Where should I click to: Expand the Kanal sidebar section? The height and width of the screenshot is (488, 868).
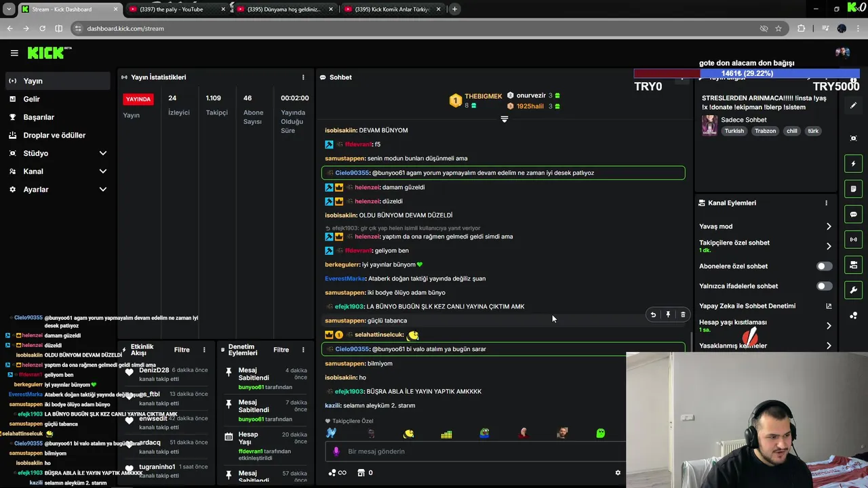(102, 171)
